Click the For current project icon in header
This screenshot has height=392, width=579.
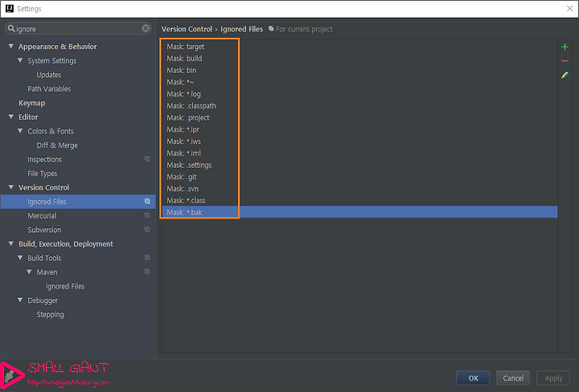pyautogui.click(x=271, y=29)
